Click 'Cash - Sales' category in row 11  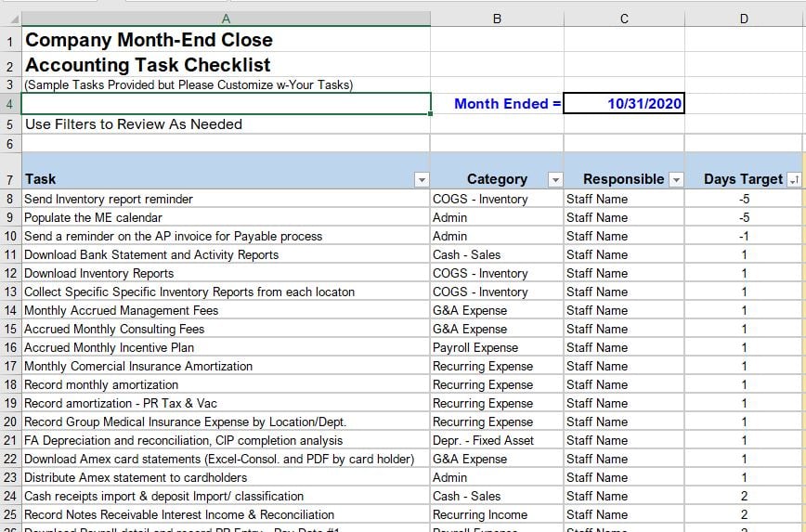497,254
